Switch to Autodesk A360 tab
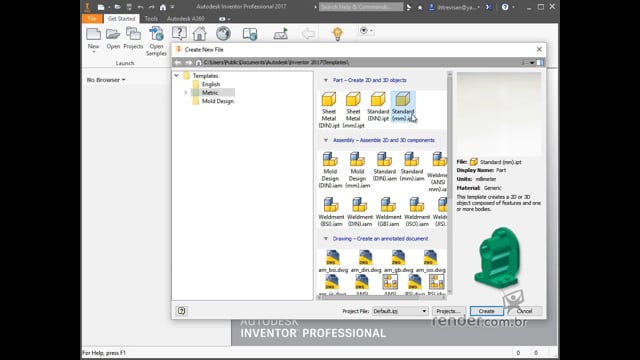 pos(186,19)
